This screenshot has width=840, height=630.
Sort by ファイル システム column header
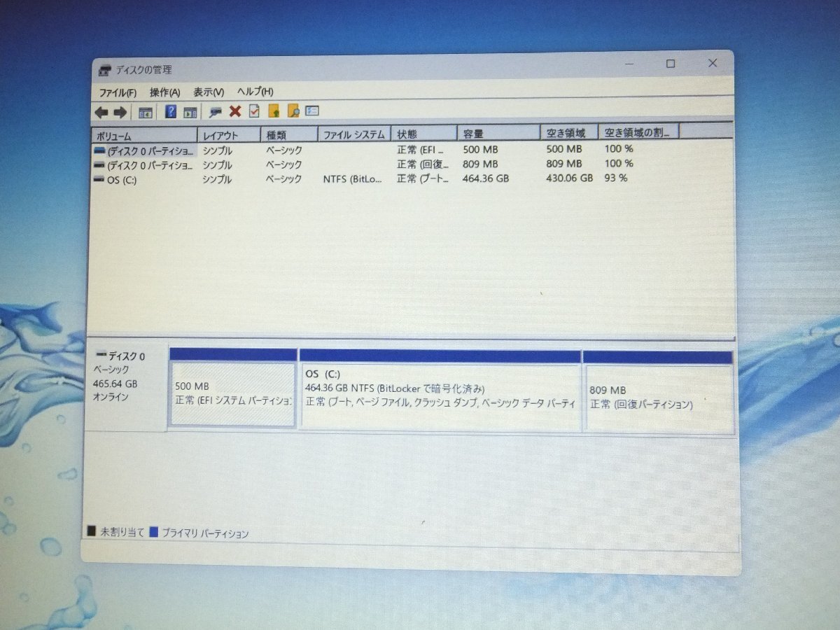354,134
